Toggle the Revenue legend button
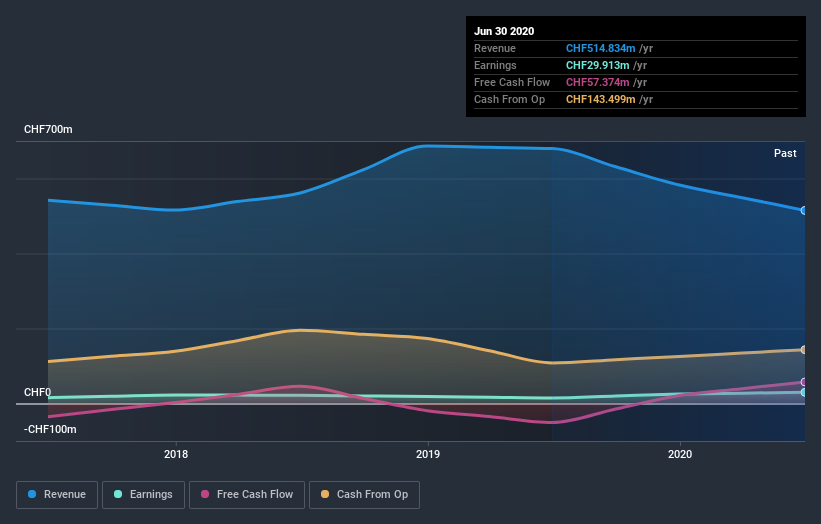 pyautogui.click(x=57, y=495)
